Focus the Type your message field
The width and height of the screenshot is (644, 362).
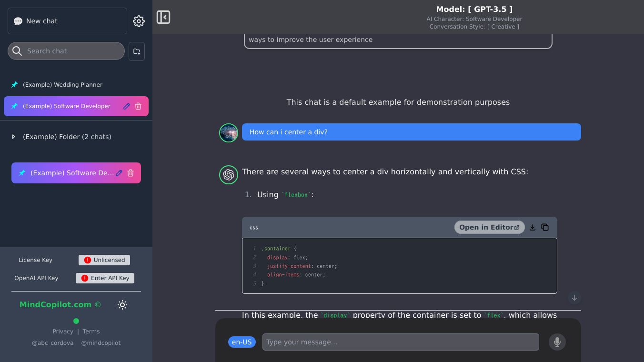pos(400,342)
